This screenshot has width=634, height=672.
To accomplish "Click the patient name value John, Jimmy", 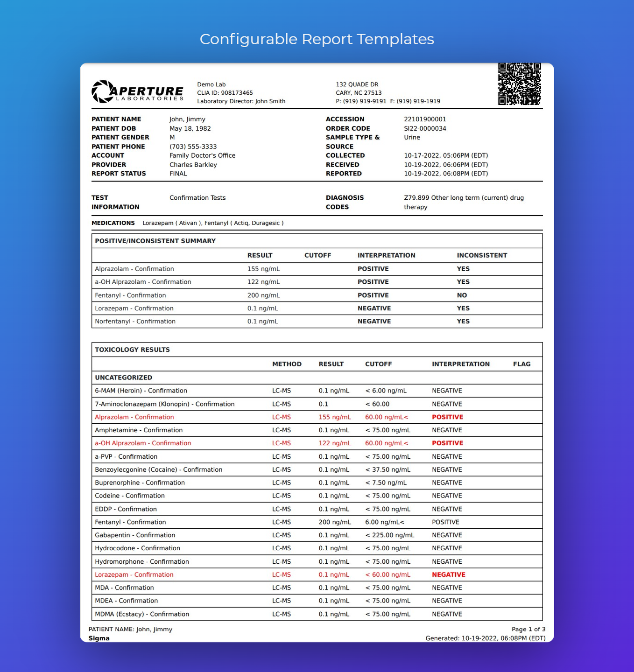I will (187, 119).
